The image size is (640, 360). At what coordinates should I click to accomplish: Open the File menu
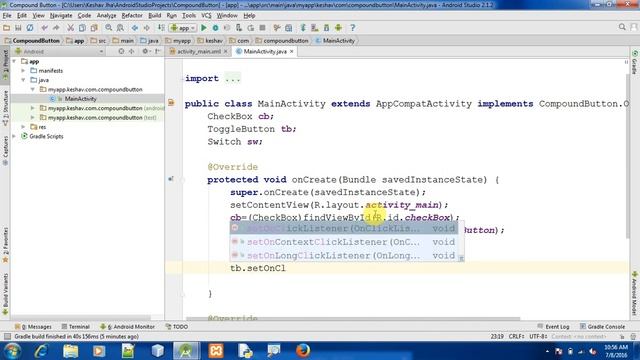pyautogui.click(x=7, y=16)
